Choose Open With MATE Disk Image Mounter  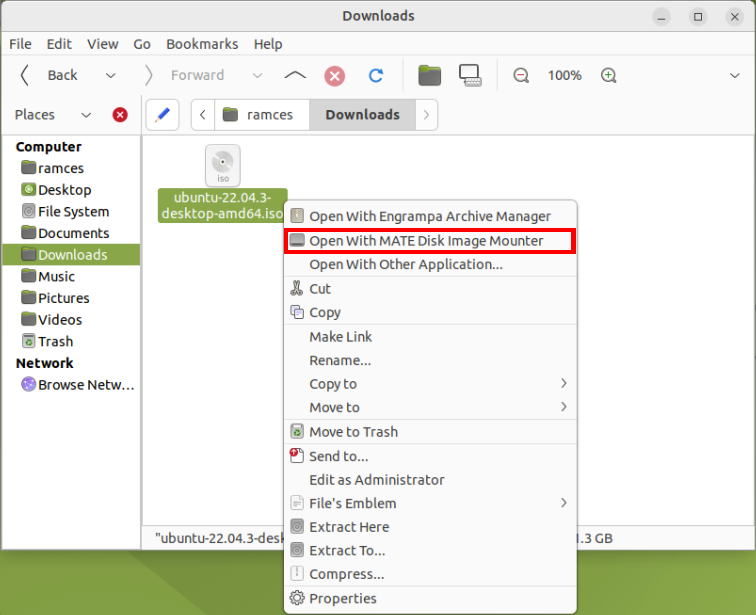[x=430, y=241]
